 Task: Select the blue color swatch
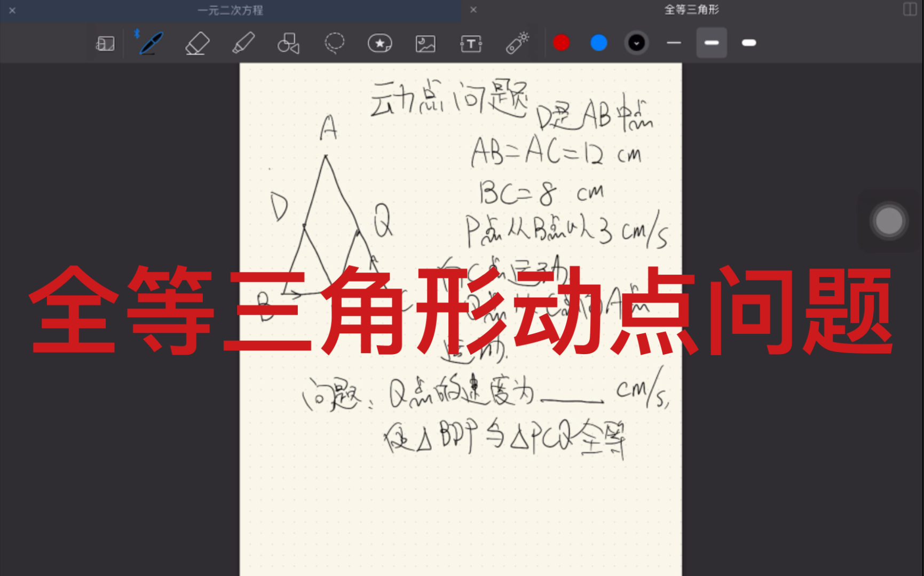598,43
